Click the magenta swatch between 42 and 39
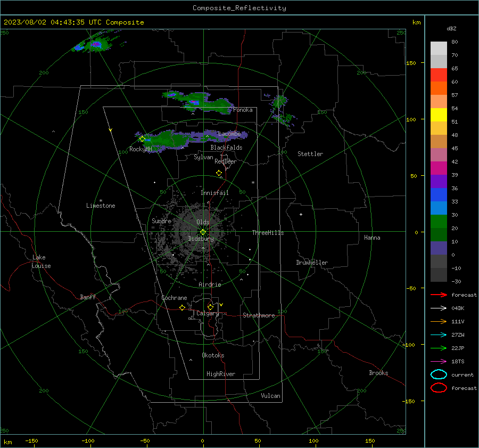479x448 pixels. pos(439,168)
